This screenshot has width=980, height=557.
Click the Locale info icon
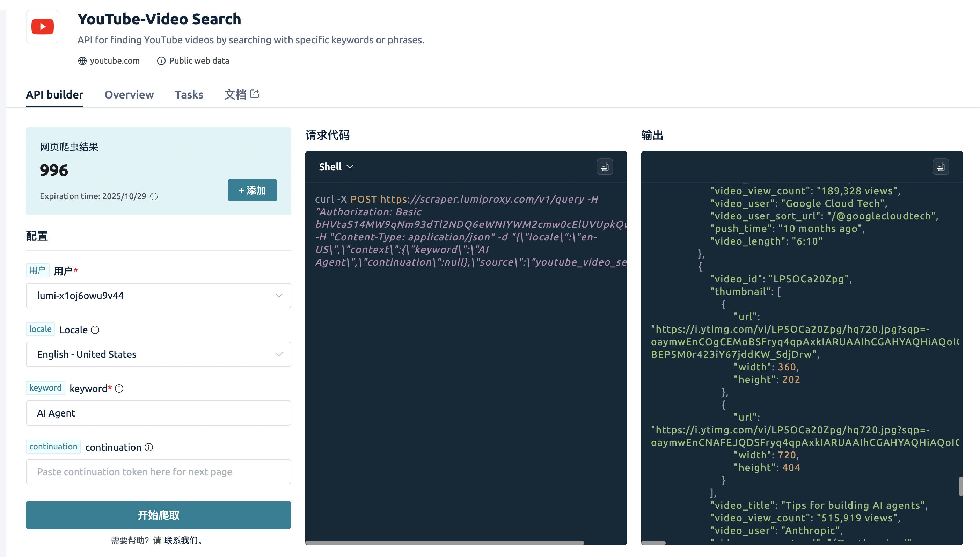coord(95,330)
